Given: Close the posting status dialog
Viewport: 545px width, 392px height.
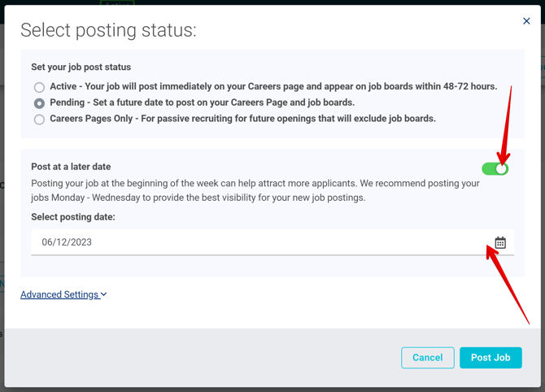Looking at the screenshot, I should (x=526, y=21).
